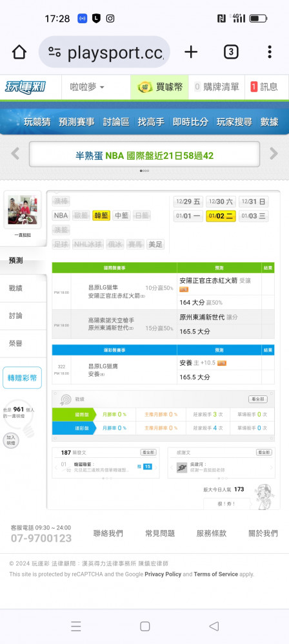Select the NHL冰球 league filter
Screen dimensions: 289x644
click(88, 244)
